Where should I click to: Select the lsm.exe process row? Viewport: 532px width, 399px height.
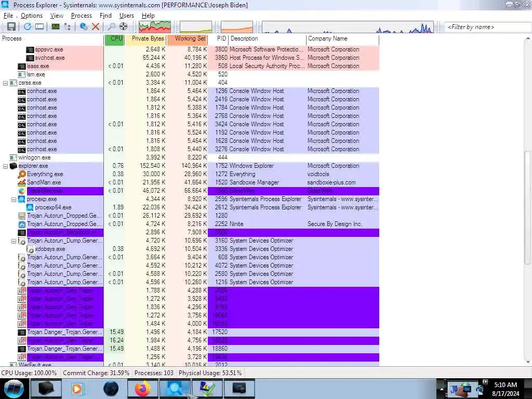(x=189, y=74)
